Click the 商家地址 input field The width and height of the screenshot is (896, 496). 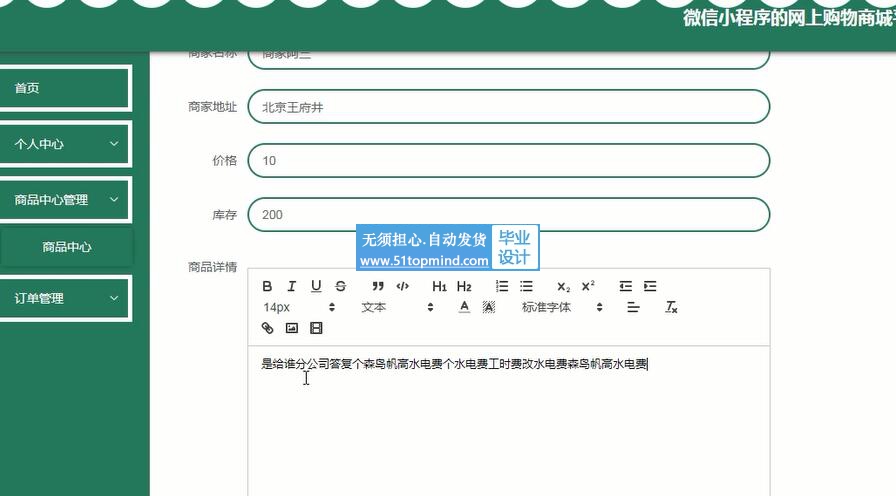click(509, 107)
